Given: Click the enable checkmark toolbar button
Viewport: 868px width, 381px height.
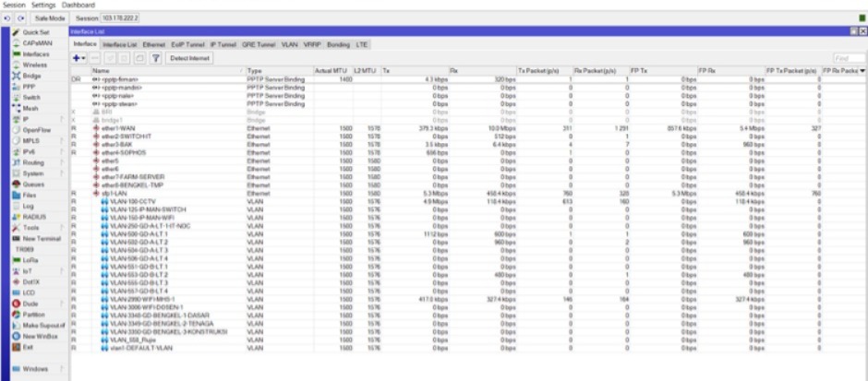Looking at the screenshot, I should [x=111, y=59].
